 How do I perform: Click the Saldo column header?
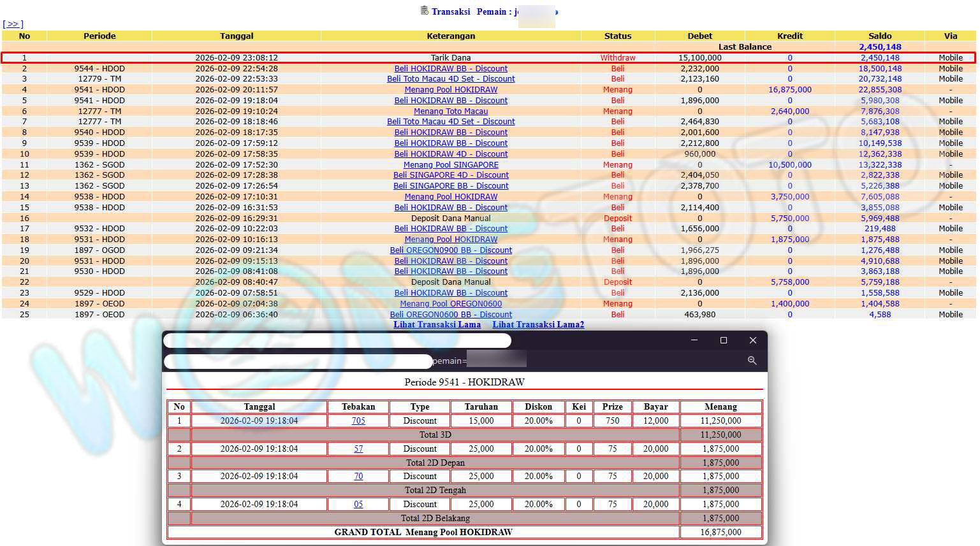pyautogui.click(x=879, y=36)
